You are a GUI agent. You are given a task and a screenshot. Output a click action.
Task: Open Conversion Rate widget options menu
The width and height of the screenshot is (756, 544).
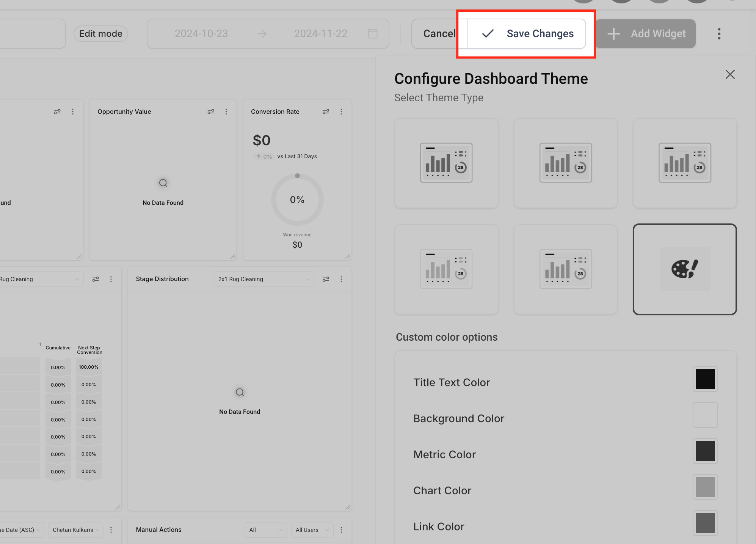[x=341, y=112]
